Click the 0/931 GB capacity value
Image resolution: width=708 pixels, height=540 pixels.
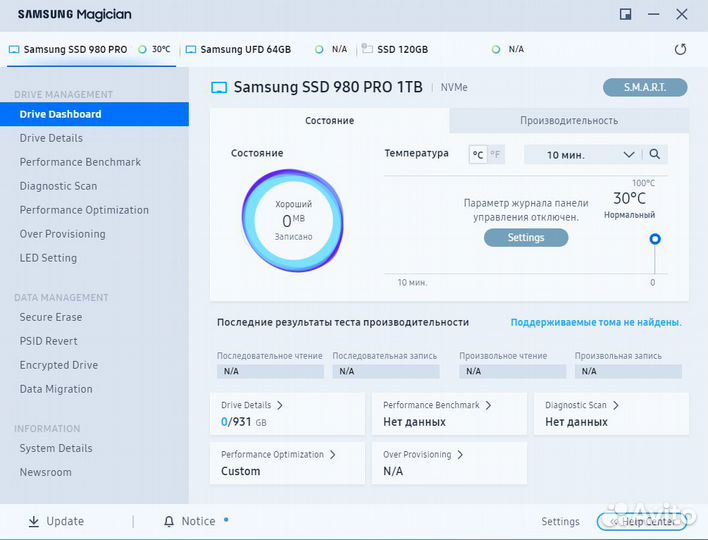pyautogui.click(x=244, y=422)
